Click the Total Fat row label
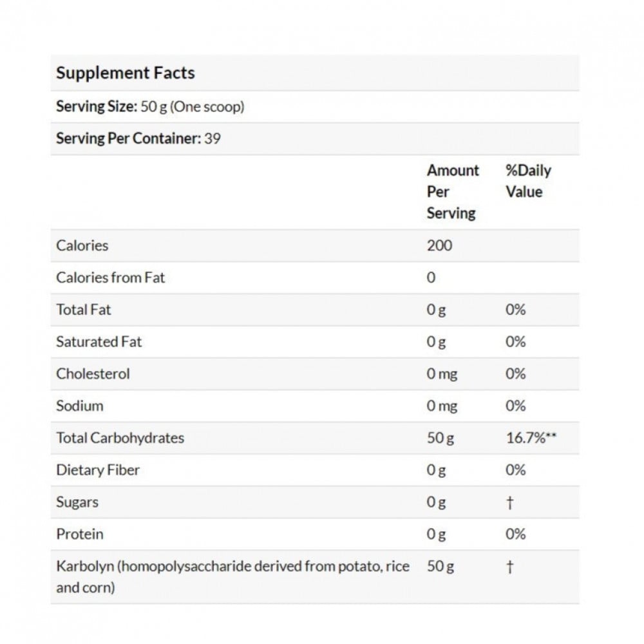Screen dimensions: 644x644 point(83,310)
